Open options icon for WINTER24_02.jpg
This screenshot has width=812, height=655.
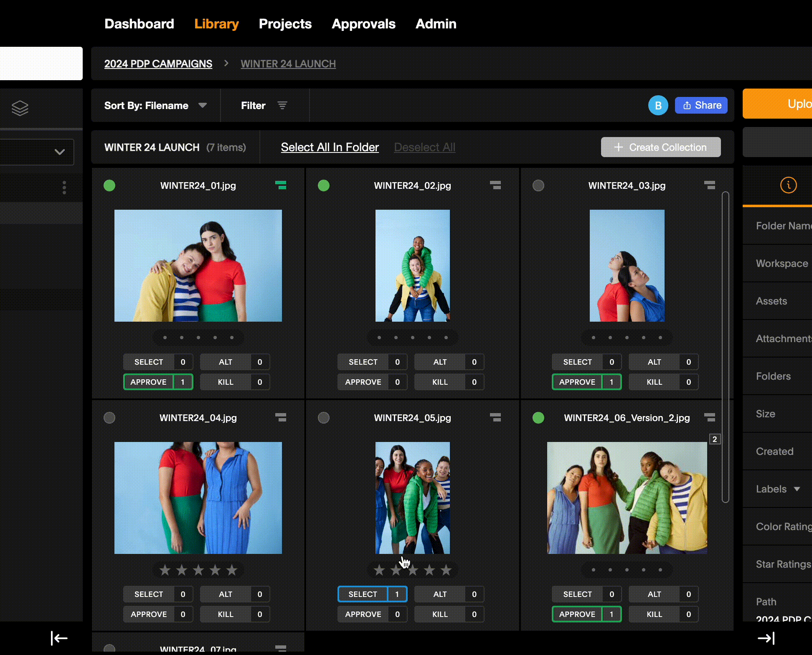495,185
